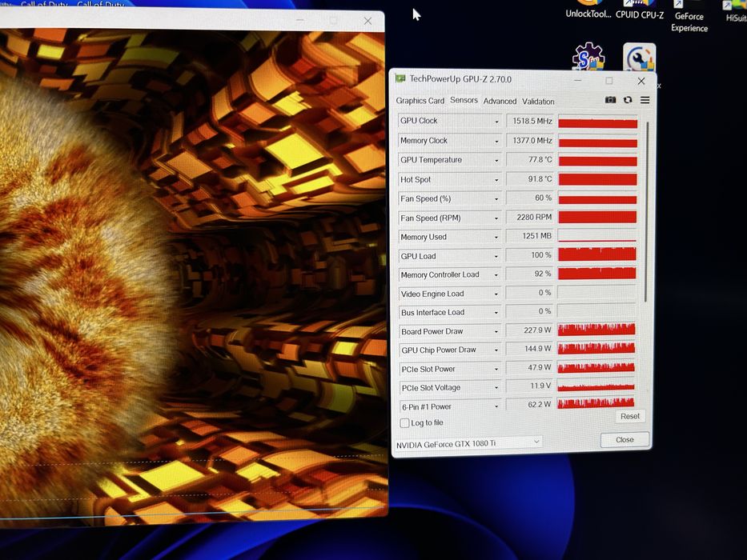Click the Reset button in GPU-Z

pyautogui.click(x=630, y=416)
